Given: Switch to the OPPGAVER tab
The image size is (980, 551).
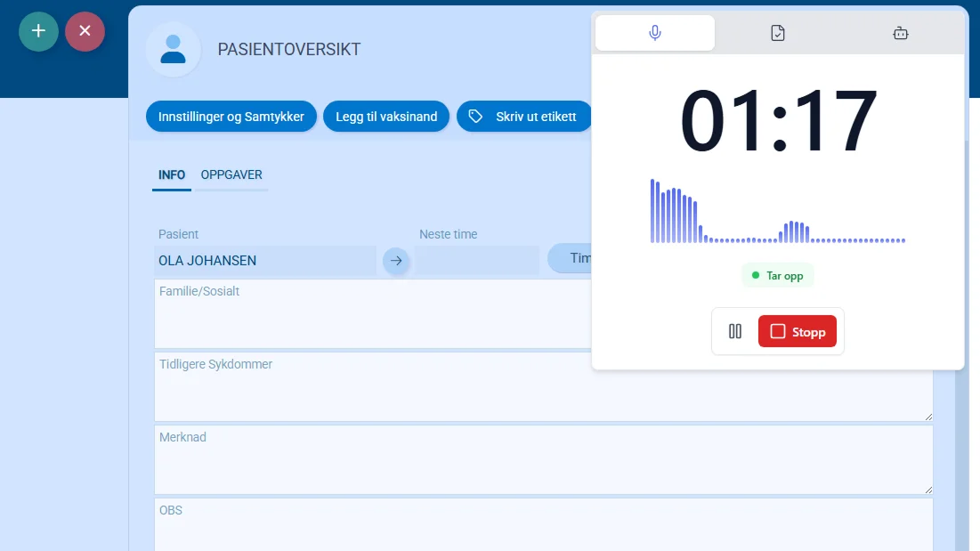Looking at the screenshot, I should click(231, 174).
